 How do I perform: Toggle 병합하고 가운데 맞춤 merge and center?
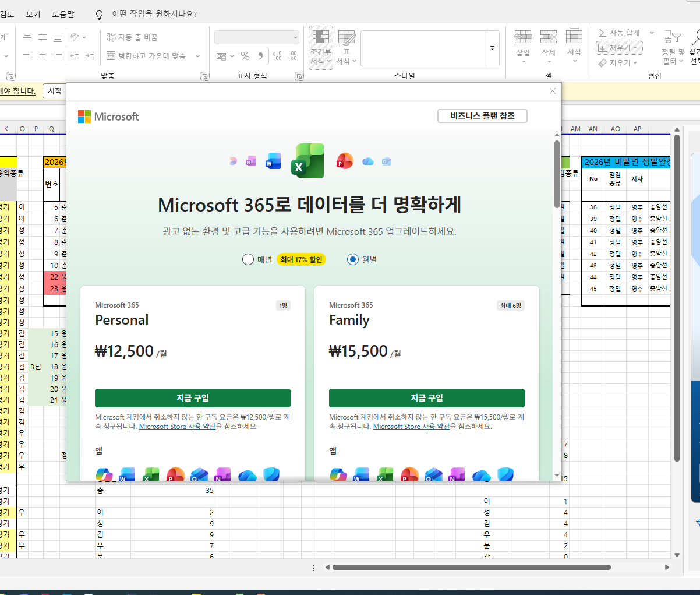coord(146,56)
